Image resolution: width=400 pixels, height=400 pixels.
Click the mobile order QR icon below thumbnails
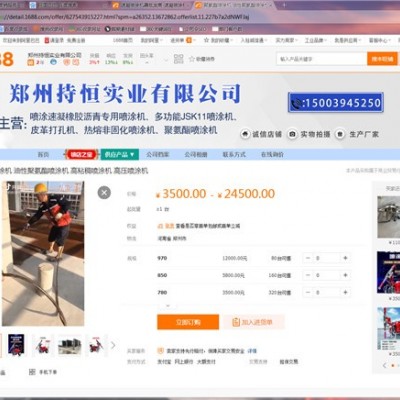[32, 372]
